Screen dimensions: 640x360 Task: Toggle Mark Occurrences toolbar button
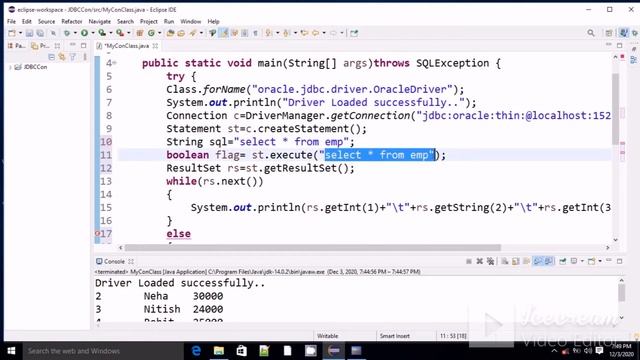224,33
